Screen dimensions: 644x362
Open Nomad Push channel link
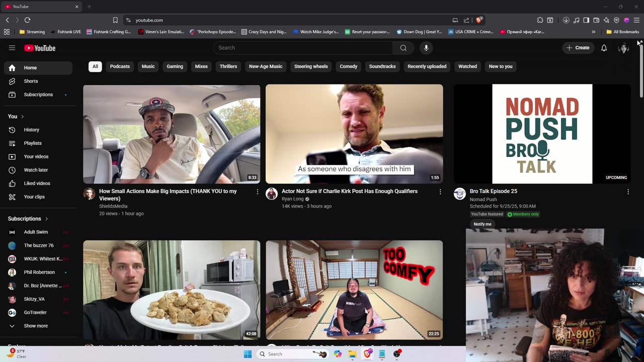[483, 199]
